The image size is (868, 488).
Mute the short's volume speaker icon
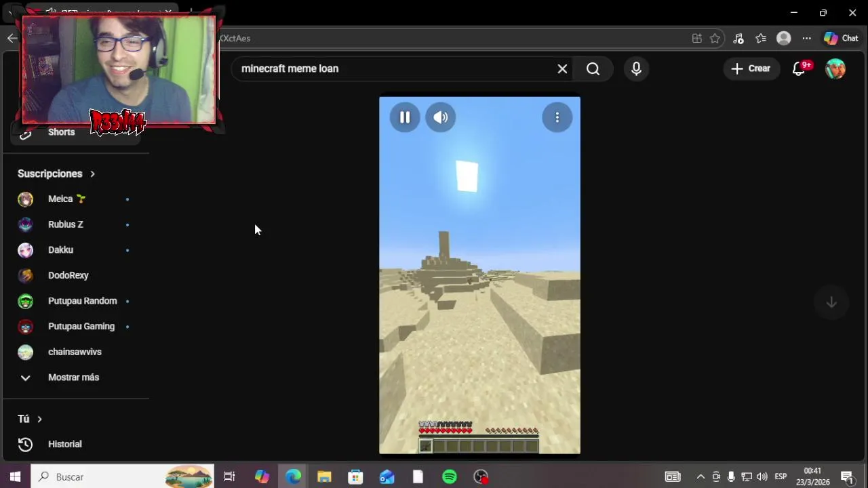pos(440,117)
